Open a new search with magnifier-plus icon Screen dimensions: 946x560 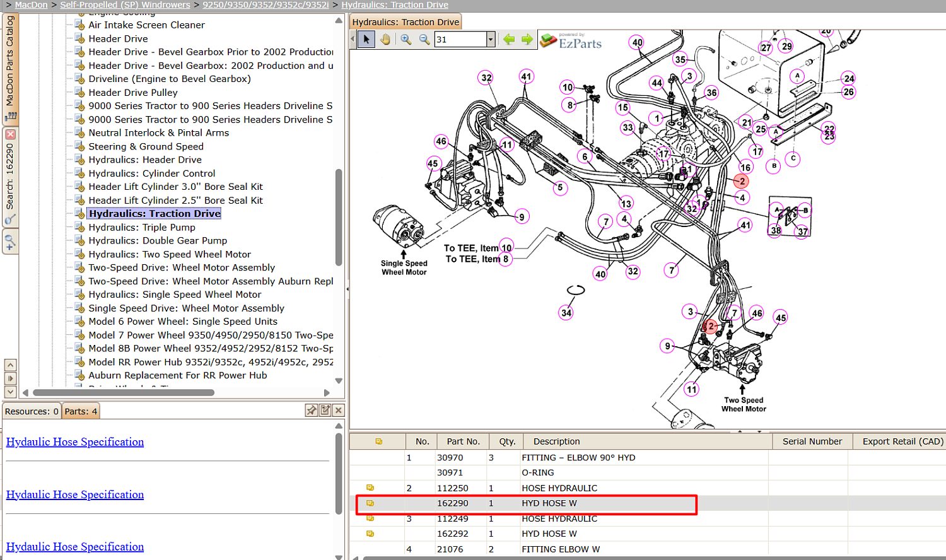click(10, 241)
